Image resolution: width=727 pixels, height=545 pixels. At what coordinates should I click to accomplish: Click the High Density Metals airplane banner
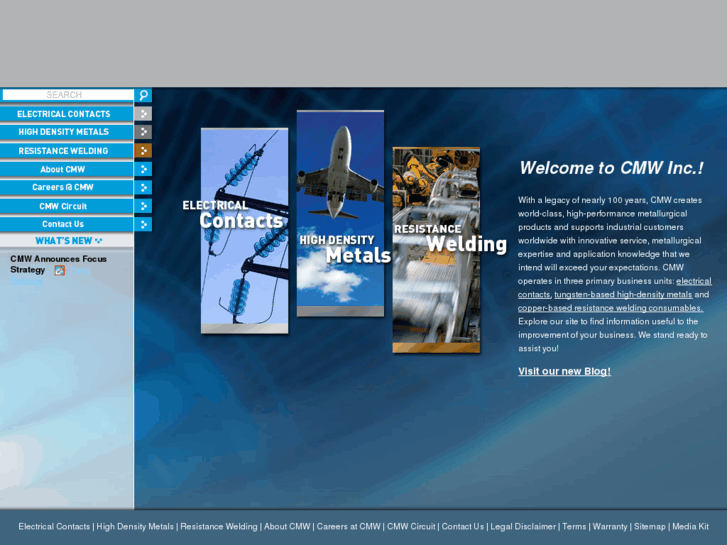tap(340, 213)
